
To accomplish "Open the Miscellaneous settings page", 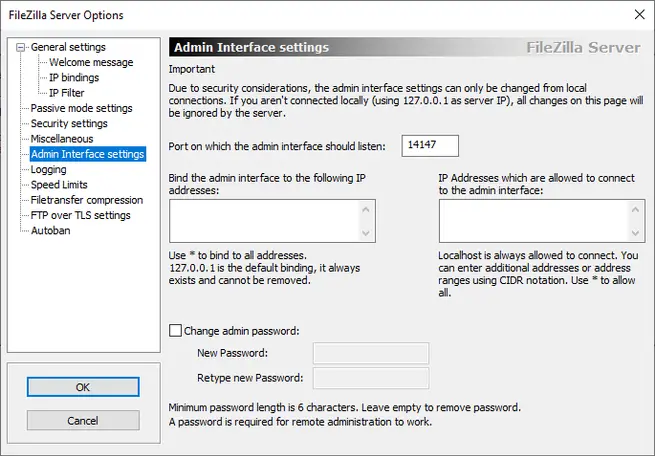I will [62, 139].
